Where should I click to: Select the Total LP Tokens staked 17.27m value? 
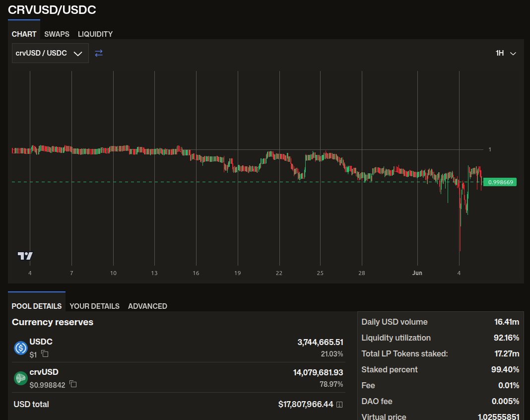[x=507, y=353]
